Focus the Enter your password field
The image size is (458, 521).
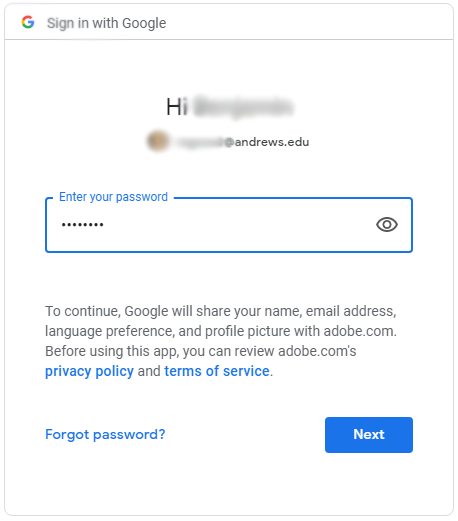(x=229, y=225)
